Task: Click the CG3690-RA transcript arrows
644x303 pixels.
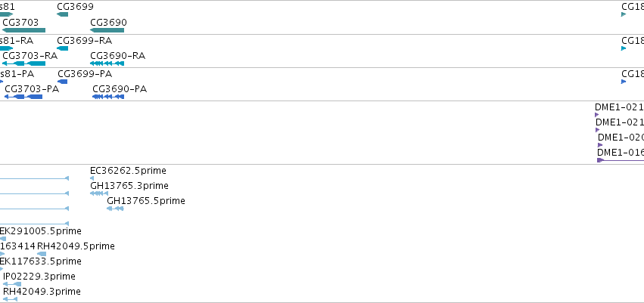Action: [x=107, y=63]
